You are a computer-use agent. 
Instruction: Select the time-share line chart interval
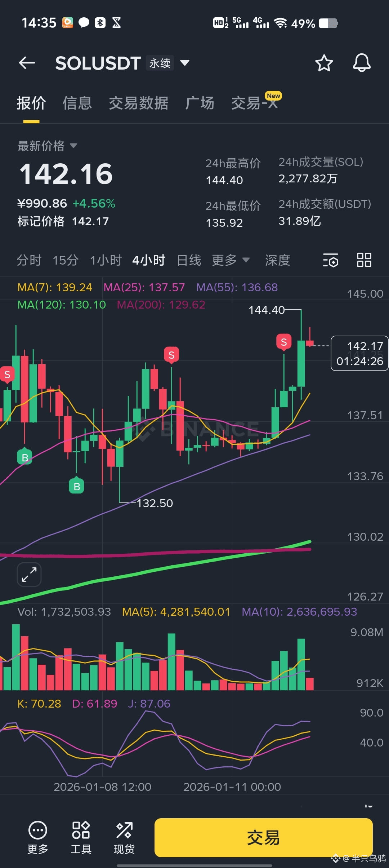pyautogui.click(x=29, y=260)
